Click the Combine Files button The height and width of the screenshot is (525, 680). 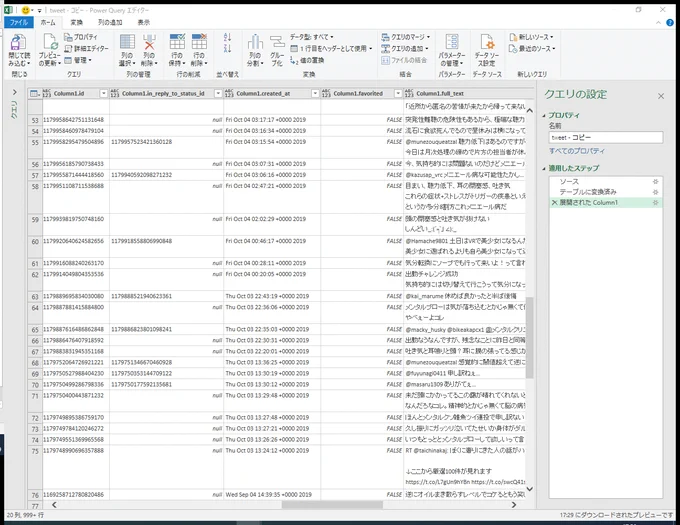click(x=404, y=60)
